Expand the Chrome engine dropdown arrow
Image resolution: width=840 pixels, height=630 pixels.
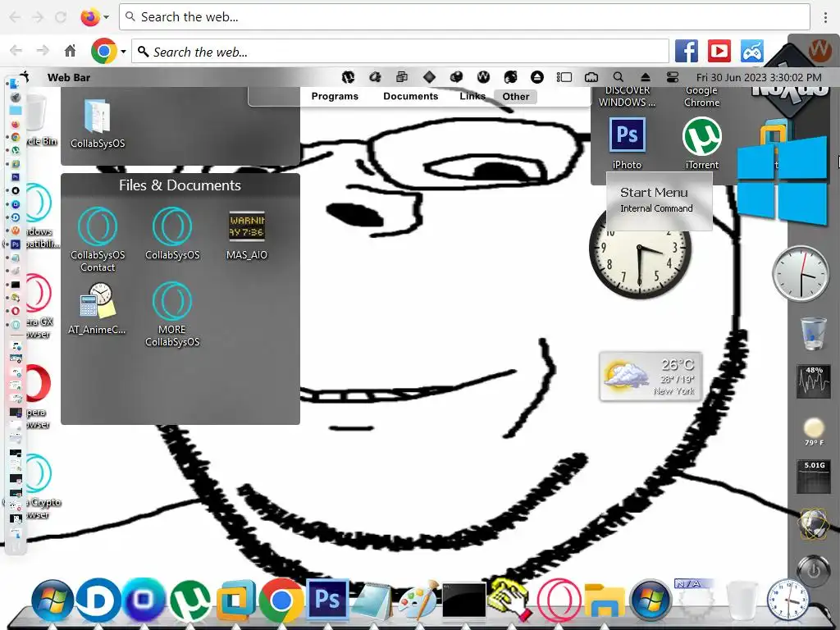pyautogui.click(x=123, y=52)
